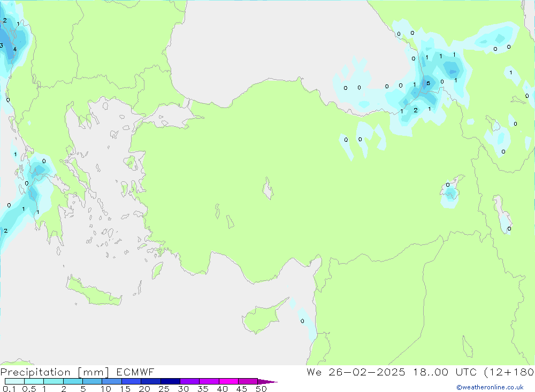Click the '15' legend scale label

(125, 389)
